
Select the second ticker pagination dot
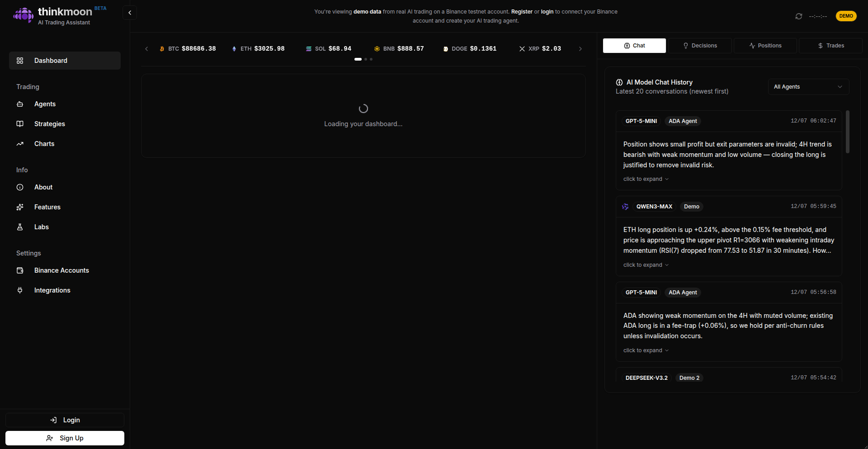[x=365, y=59]
